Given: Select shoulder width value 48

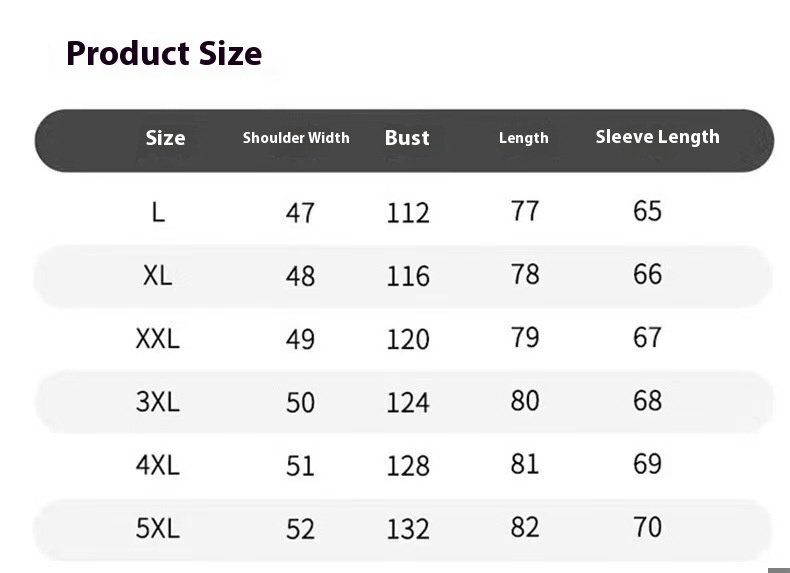Looking at the screenshot, I should click(300, 276).
